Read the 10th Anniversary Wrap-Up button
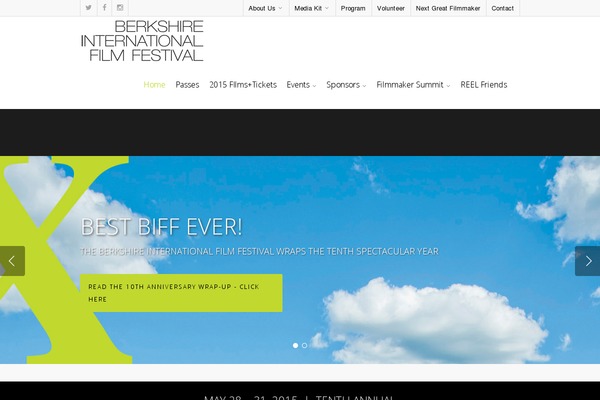This screenshot has height=400, width=600. (181, 293)
